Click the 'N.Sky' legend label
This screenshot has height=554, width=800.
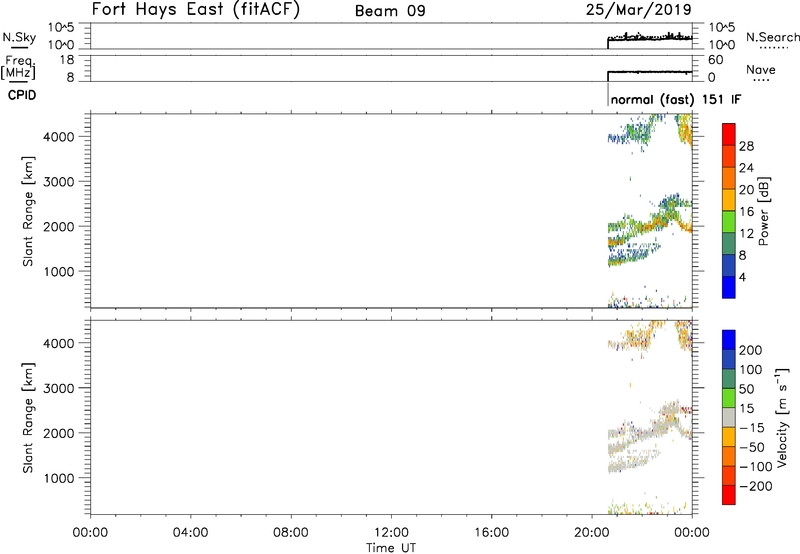(x=19, y=38)
